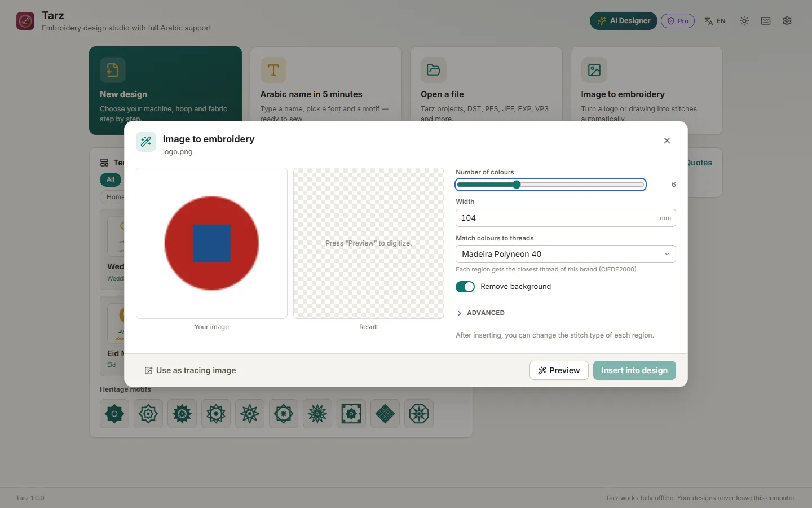The image size is (812, 508).
Task: Click the Preview button
Action: pyautogui.click(x=559, y=370)
